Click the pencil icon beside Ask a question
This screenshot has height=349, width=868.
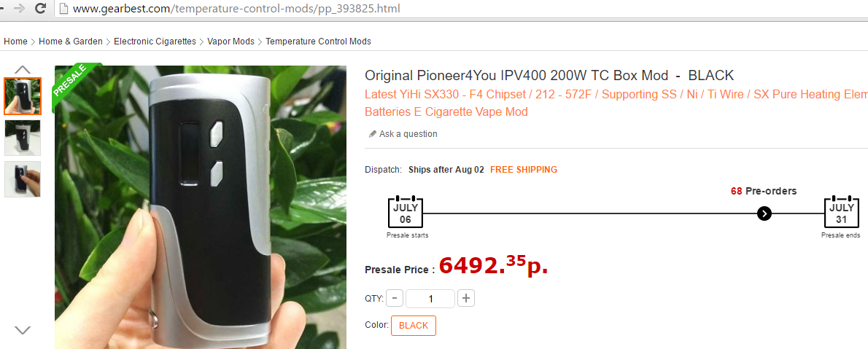click(x=373, y=134)
